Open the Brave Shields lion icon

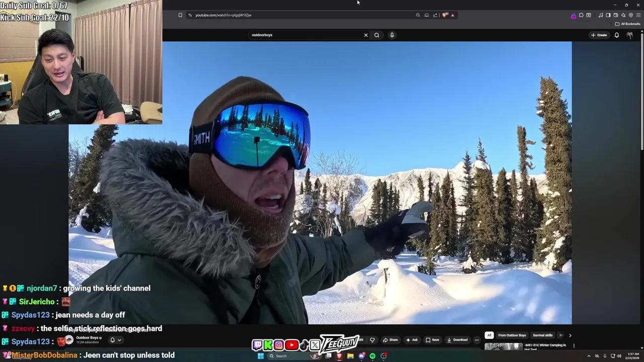pyautogui.click(x=445, y=15)
